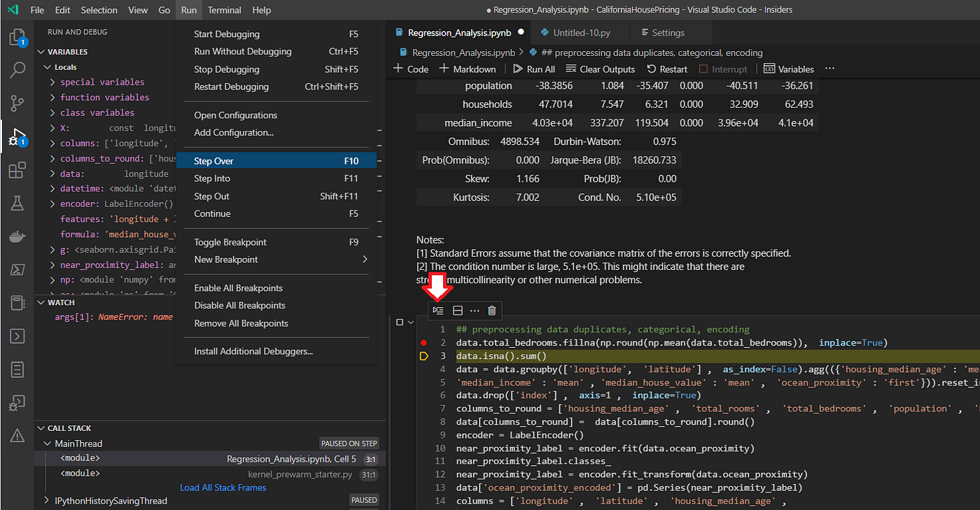
Task: Open notebook toolbar overflow ellipsis
Action: coord(830,69)
